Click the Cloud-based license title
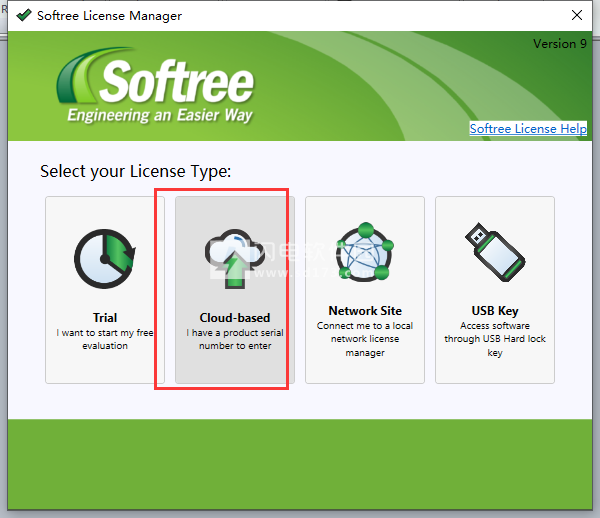This screenshot has height=518, width=600. point(235,318)
